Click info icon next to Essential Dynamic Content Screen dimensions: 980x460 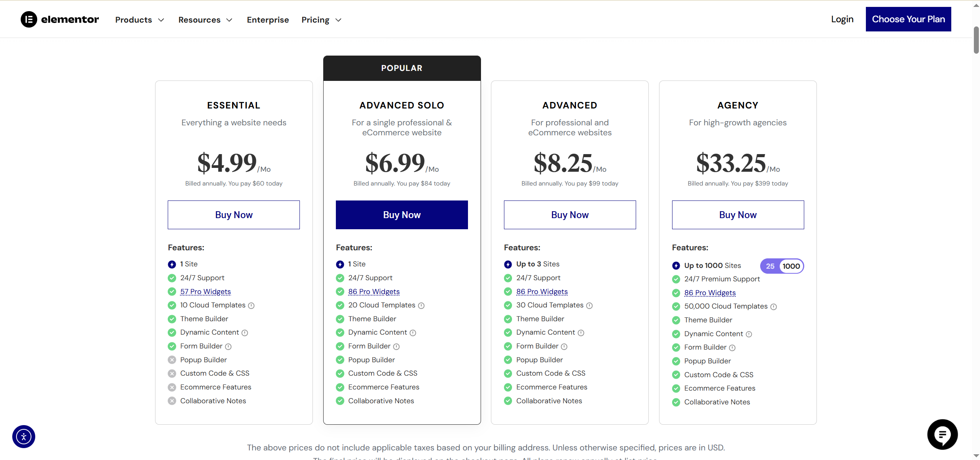click(x=245, y=333)
